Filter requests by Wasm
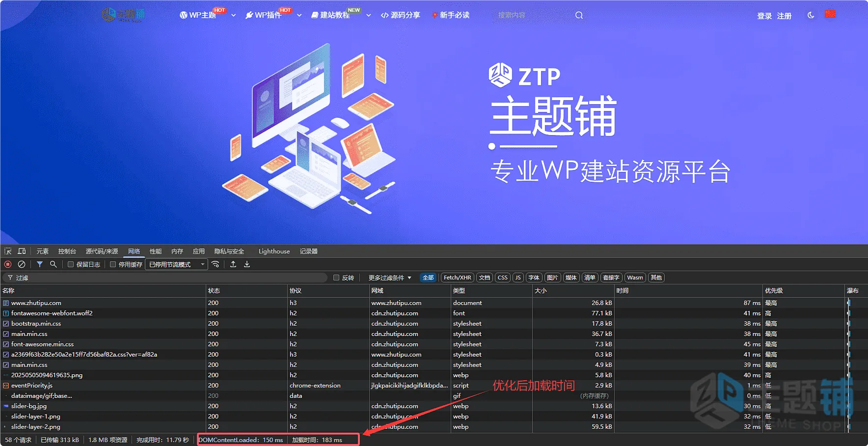Image resolution: width=868 pixels, height=446 pixels. coord(635,278)
